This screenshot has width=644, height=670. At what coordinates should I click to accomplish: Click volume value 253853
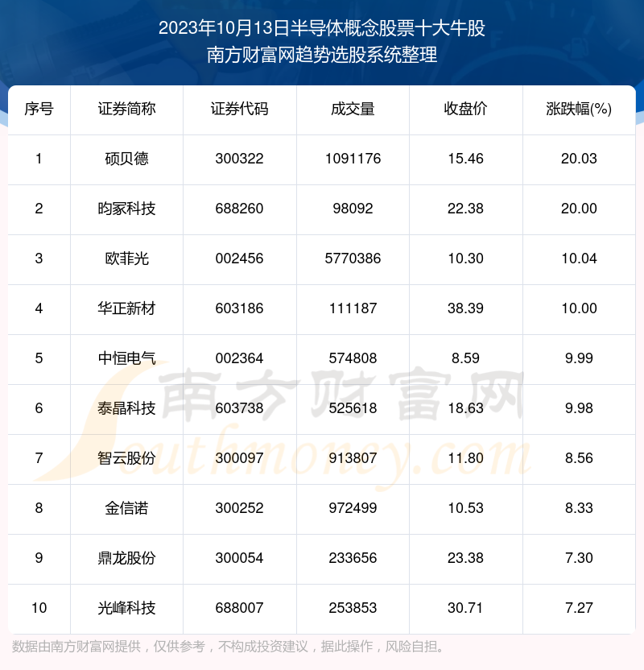353,608
